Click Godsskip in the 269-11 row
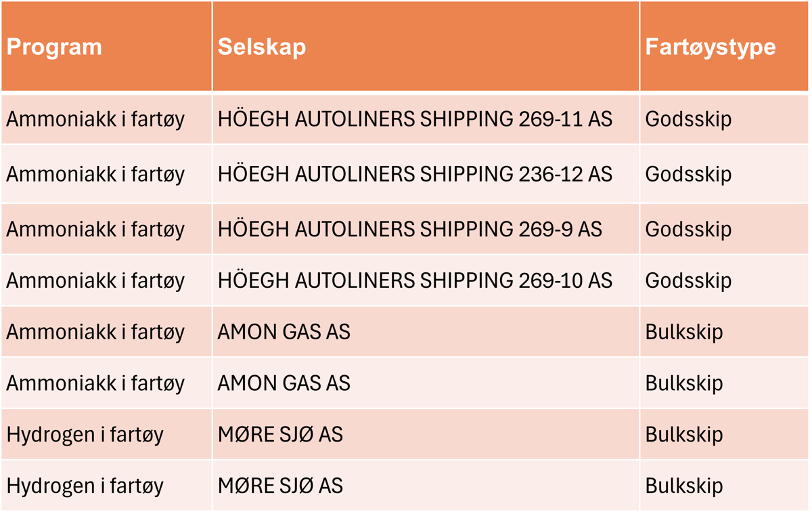This screenshot has height=514, width=812. [x=688, y=120]
